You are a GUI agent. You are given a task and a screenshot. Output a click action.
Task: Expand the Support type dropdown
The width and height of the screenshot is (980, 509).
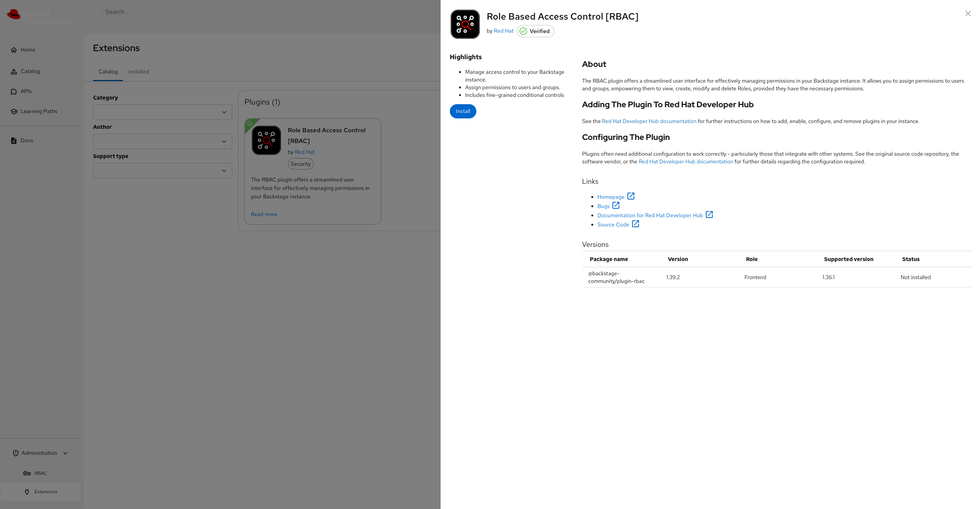(x=162, y=171)
